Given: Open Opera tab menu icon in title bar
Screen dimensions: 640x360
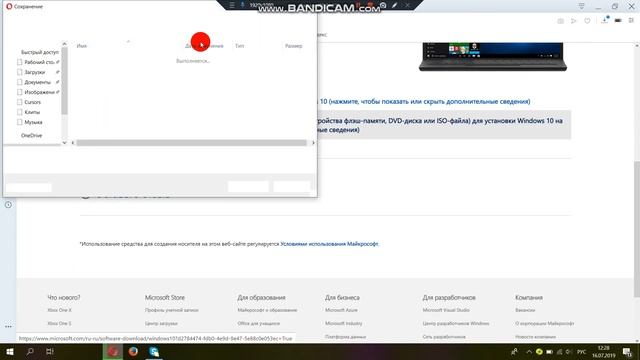Looking at the screenshot, I should (581, 6).
